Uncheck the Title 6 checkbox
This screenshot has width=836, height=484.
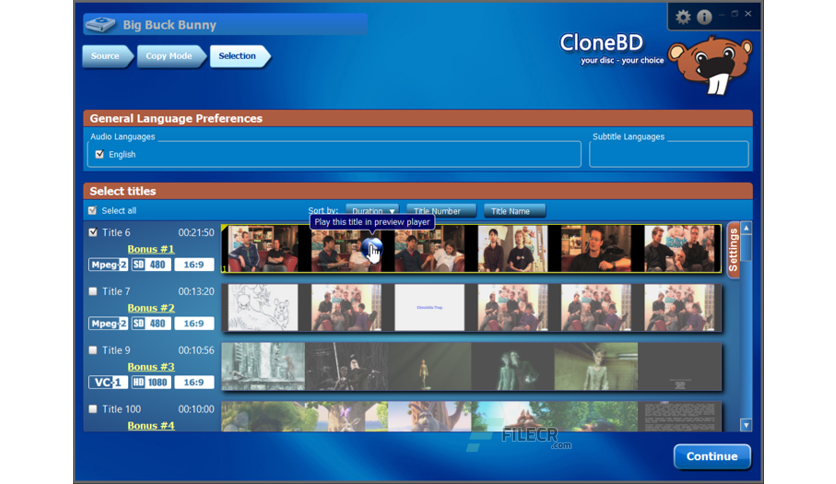pyautogui.click(x=93, y=232)
